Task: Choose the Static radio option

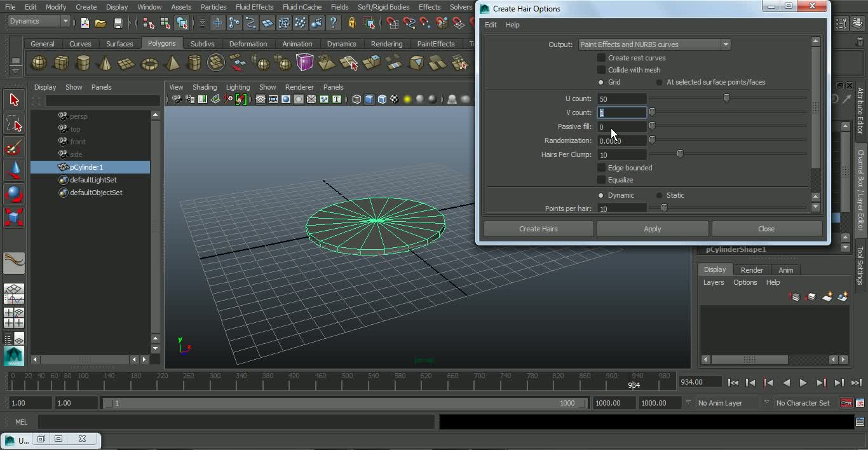Action: [x=660, y=195]
